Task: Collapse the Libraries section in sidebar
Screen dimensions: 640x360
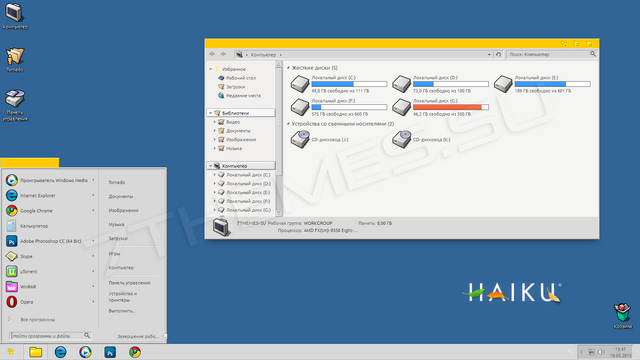Action: [211, 113]
